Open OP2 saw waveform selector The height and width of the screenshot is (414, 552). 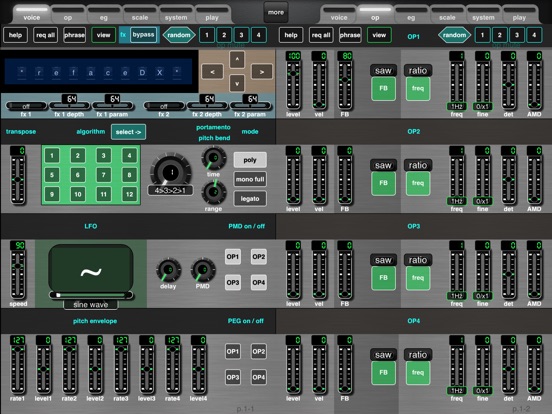point(383,165)
